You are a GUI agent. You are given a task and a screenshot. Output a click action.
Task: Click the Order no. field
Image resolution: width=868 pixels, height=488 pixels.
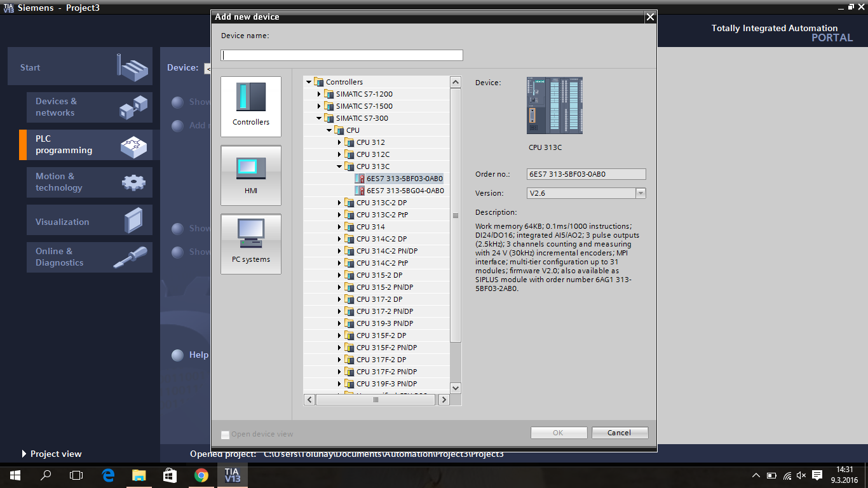click(587, 174)
